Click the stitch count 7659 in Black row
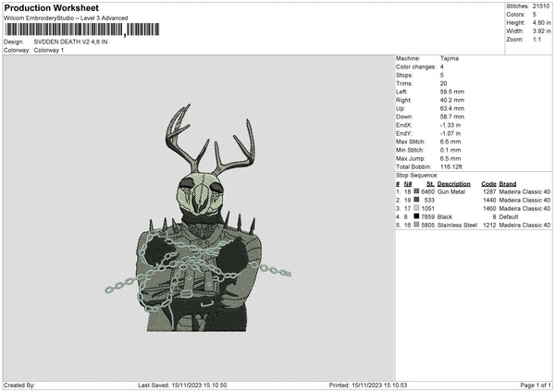555x392 pixels. 427,216
